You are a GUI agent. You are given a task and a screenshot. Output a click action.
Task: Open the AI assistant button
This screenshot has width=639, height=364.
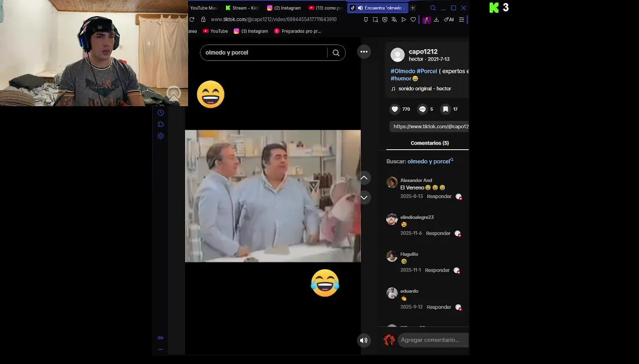pyautogui.click(x=448, y=20)
